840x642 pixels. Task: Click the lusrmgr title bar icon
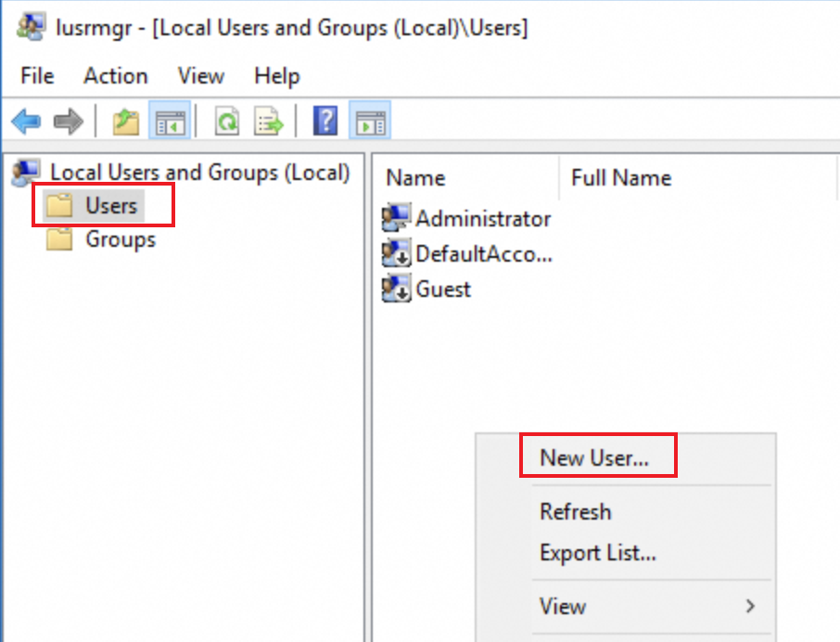pos(30,27)
